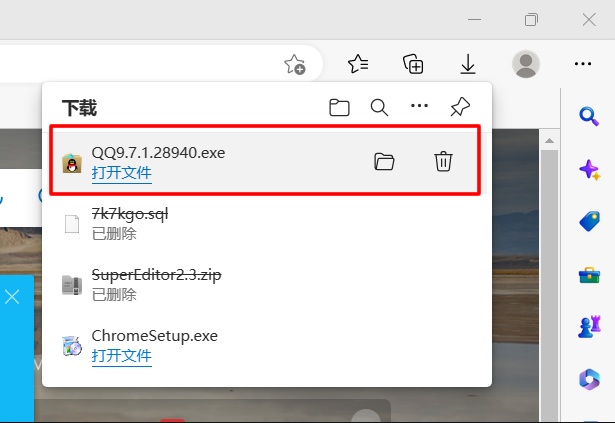
Task: Open the browser settings and more menu
Action: pos(583,64)
